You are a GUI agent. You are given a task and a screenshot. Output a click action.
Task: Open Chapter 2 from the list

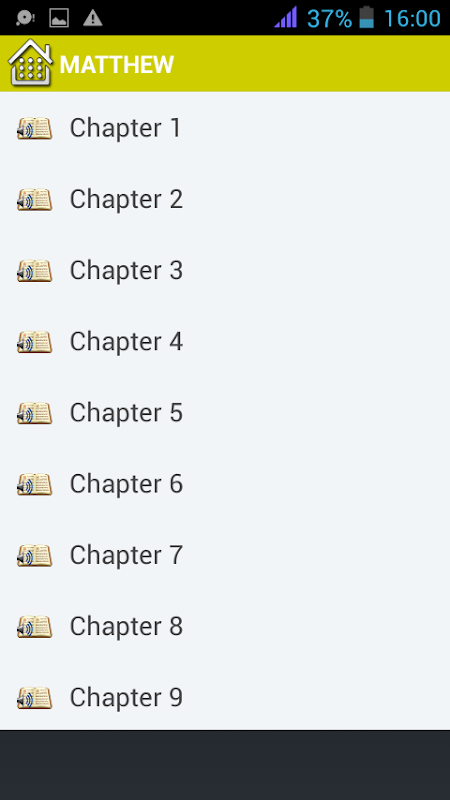(225, 199)
